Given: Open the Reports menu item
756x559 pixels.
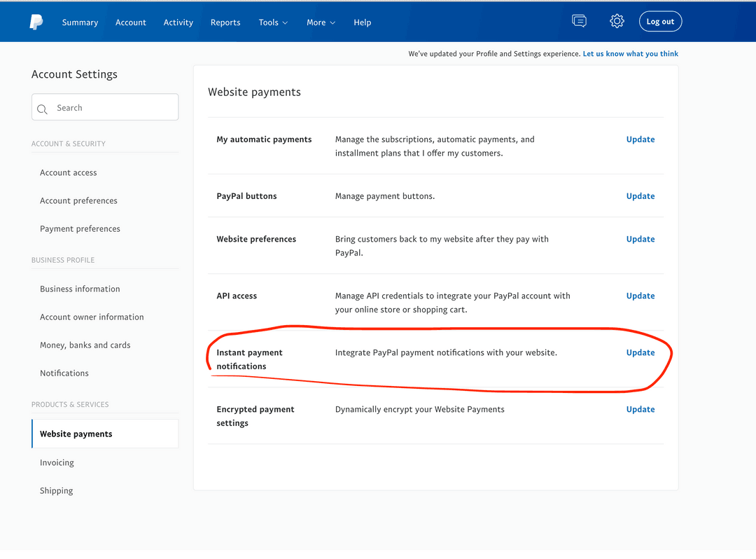Looking at the screenshot, I should (225, 22).
